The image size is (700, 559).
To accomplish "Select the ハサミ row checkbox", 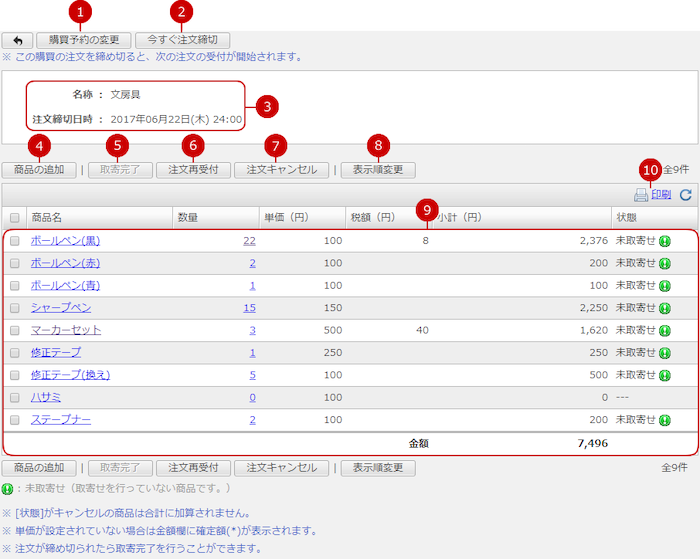I will pyautogui.click(x=15, y=398).
